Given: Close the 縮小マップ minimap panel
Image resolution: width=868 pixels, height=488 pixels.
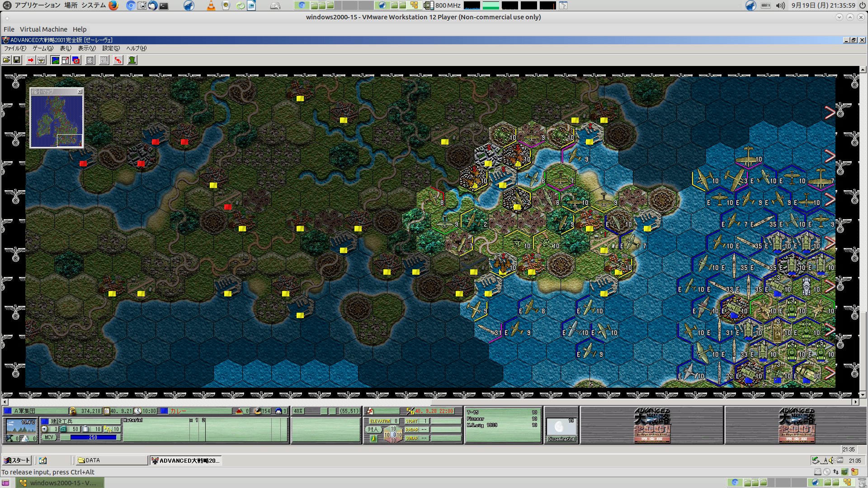Looking at the screenshot, I should [x=80, y=91].
